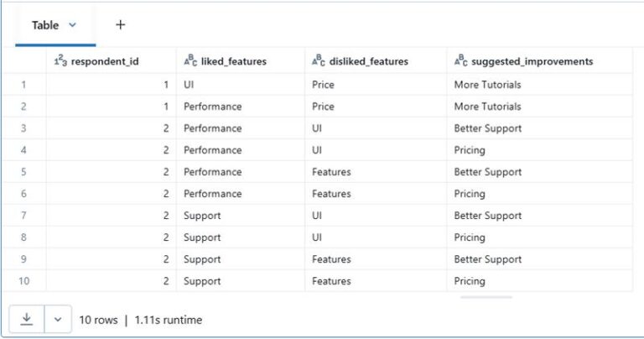
Task: Sort by respondent_id column header
Action: click(x=103, y=61)
